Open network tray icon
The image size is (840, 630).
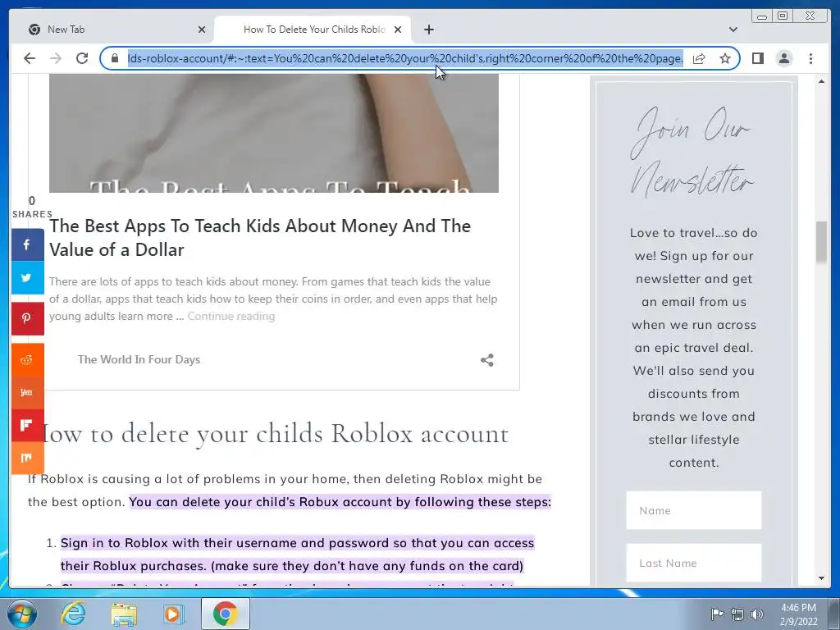[737, 614]
